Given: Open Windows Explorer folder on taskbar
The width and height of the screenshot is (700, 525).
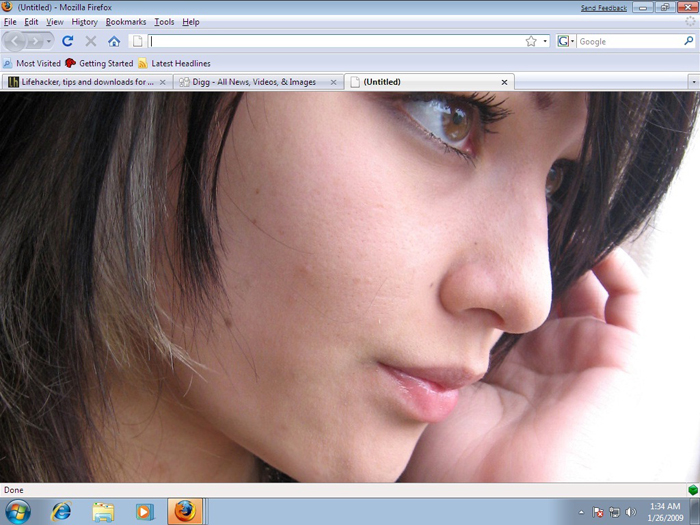Looking at the screenshot, I should pyautogui.click(x=103, y=512).
